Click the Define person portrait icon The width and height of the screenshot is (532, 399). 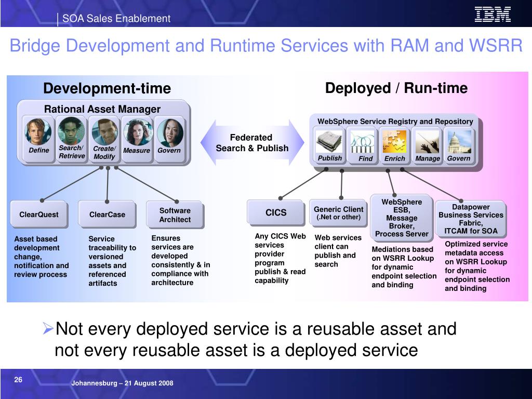38,131
